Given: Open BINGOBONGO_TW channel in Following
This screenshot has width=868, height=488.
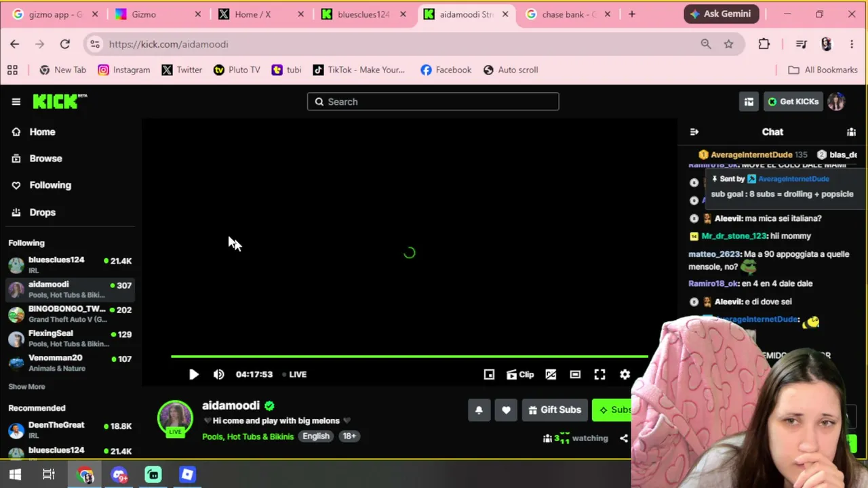Looking at the screenshot, I should [70, 314].
